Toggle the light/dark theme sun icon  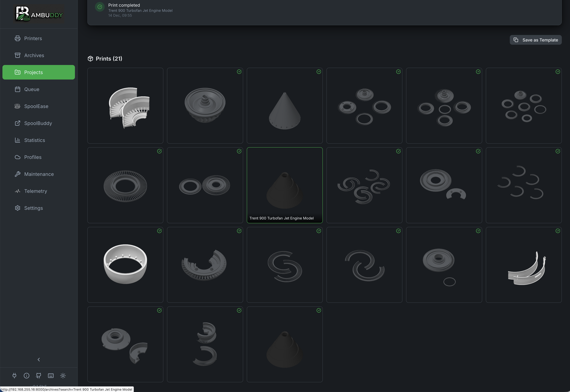click(x=63, y=376)
